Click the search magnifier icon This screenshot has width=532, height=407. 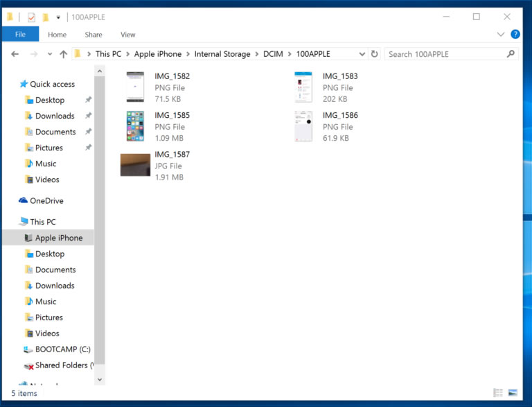pos(511,54)
